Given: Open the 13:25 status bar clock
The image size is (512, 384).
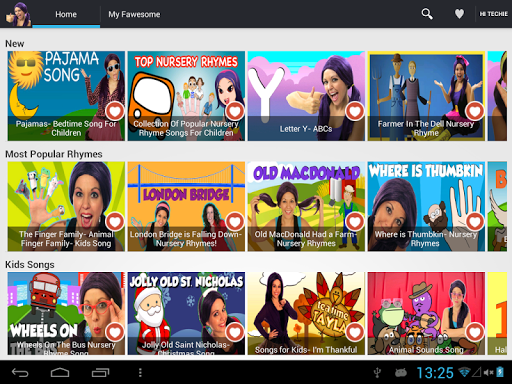Looking at the screenshot, I should tap(435, 372).
